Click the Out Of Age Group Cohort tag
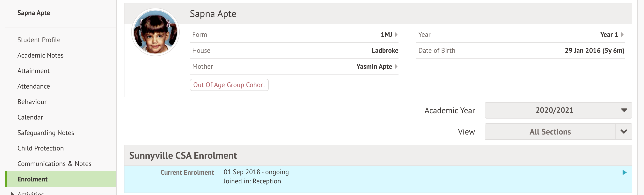This screenshot has height=195, width=644. pyautogui.click(x=229, y=85)
